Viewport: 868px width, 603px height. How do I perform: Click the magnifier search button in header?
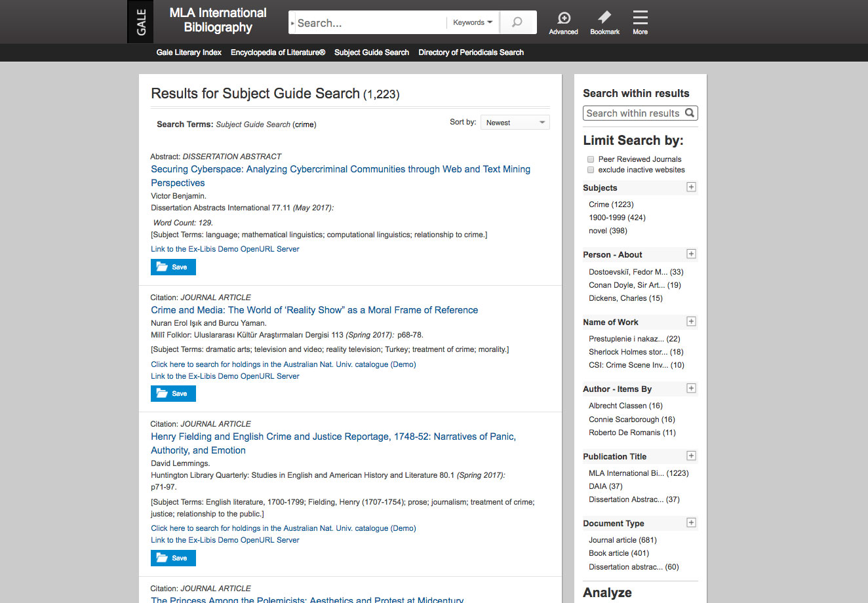(518, 22)
